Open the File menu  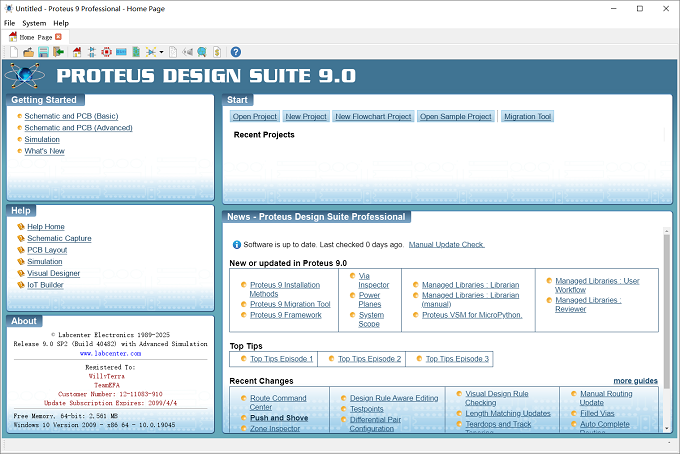point(10,23)
